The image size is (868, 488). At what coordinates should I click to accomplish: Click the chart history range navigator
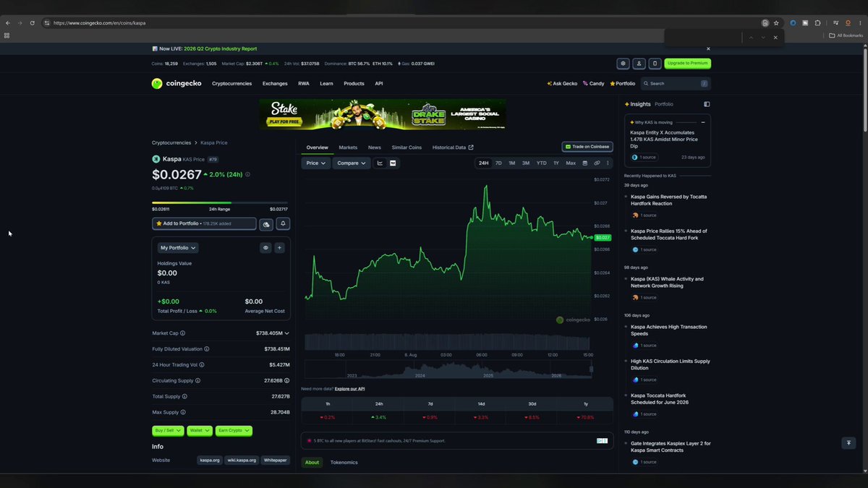point(448,369)
